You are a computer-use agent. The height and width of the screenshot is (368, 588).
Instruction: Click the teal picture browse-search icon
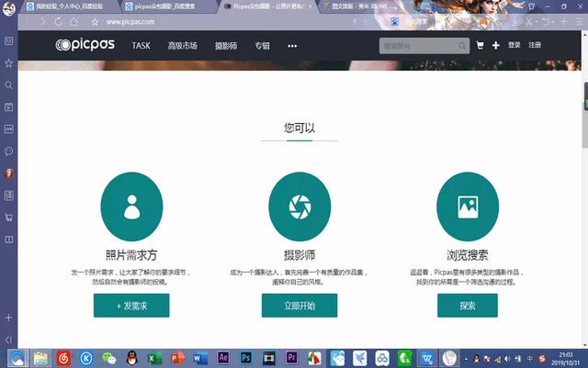tap(468, 207)
